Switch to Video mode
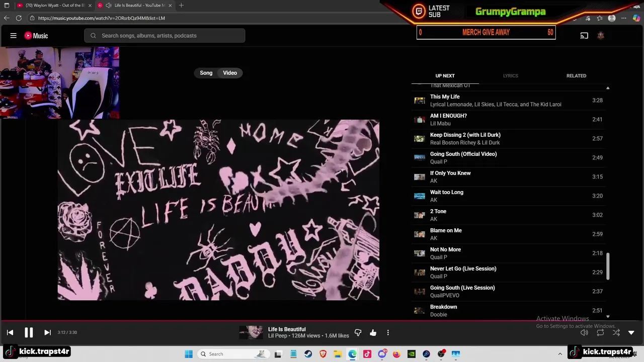This screenshot has width=644, height=362. [230, 73]
